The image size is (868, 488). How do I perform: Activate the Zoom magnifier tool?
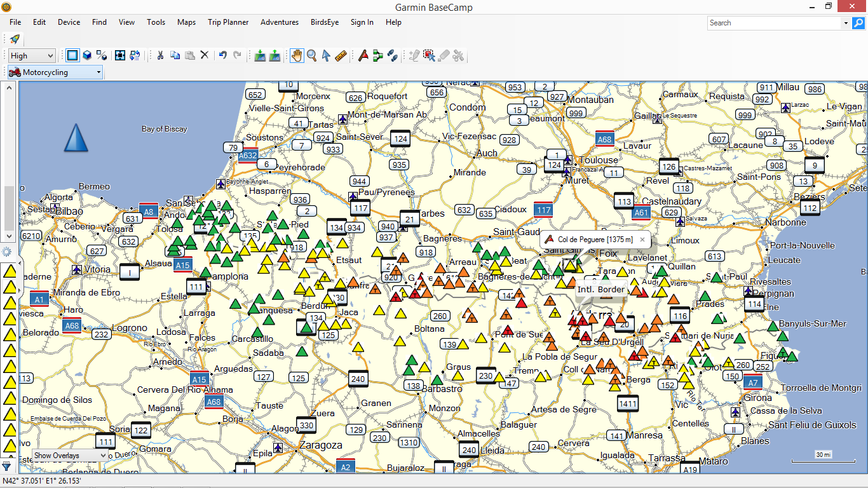pos(311,55)
